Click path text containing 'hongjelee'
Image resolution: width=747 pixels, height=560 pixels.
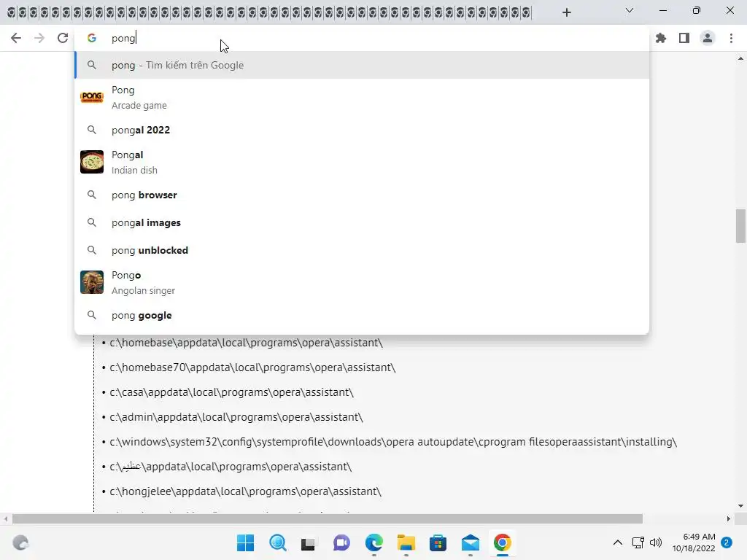click(x=245, y=491)
